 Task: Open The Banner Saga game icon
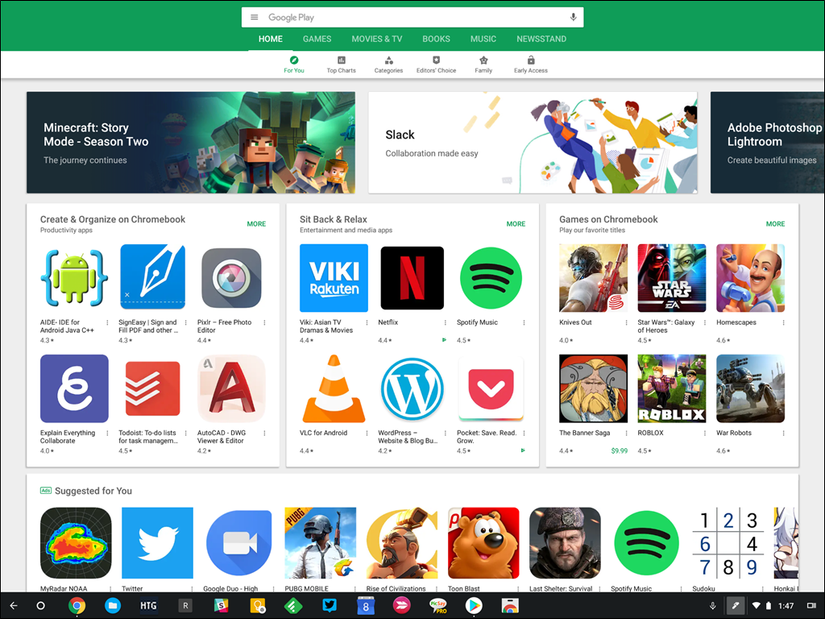[x=593, y=388]
